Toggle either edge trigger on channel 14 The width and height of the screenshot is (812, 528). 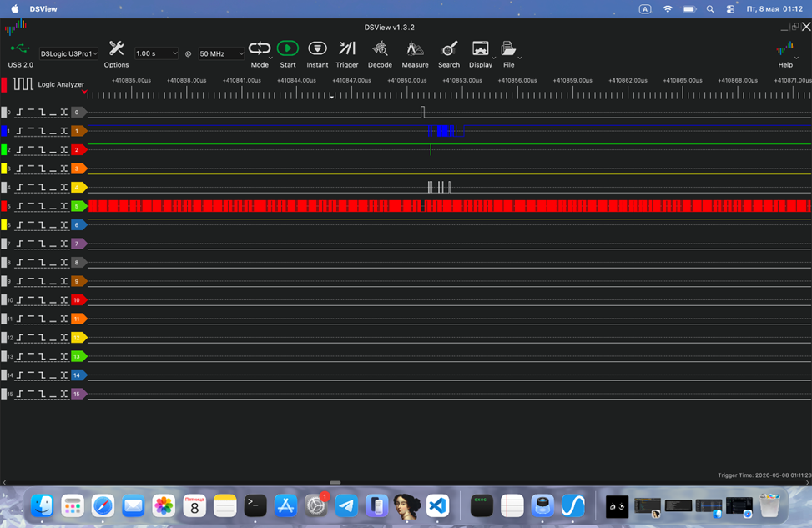63,375
